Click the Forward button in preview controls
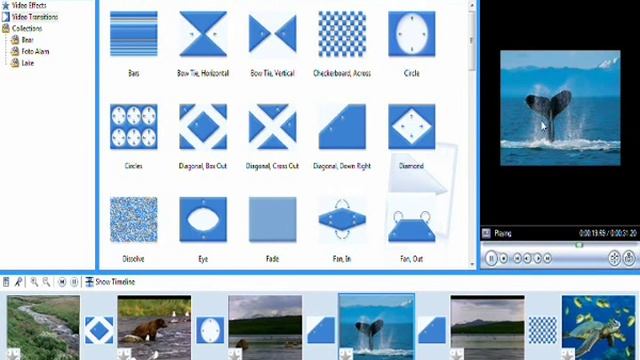This screenshot has width=640, height=360. 547,258
